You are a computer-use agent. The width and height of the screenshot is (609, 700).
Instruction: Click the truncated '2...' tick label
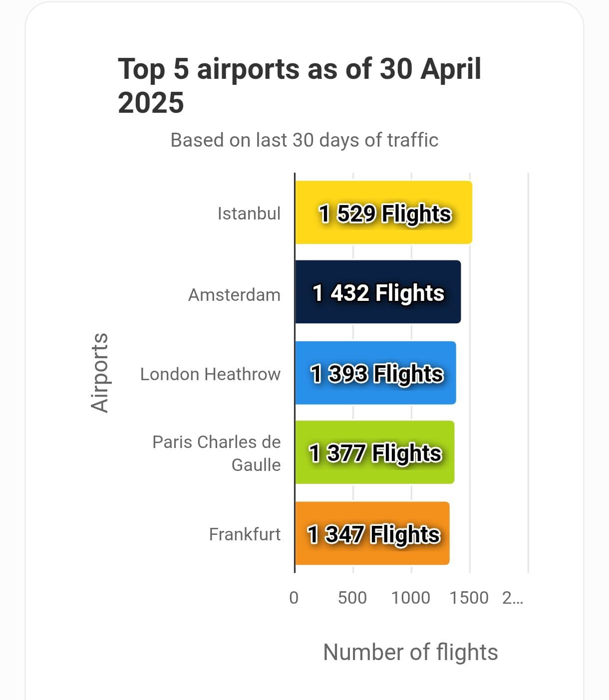tap(513, 598)
